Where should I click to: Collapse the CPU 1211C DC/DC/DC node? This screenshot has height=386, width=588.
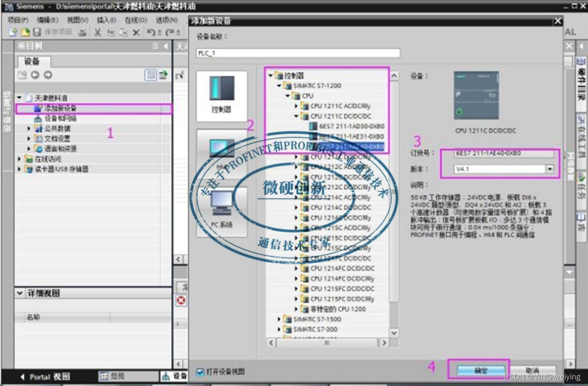pyautogui.click(x=296, y=116)
